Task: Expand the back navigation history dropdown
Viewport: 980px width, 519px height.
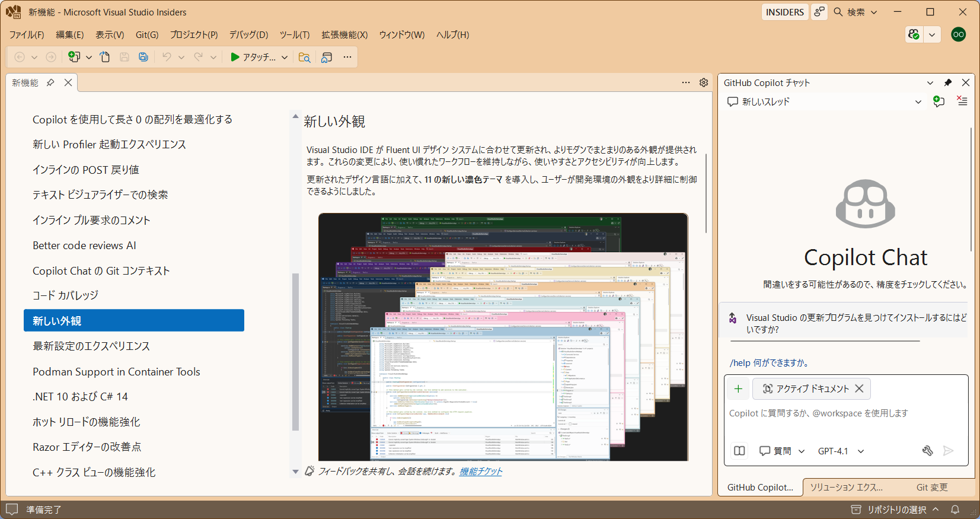Action: tap(34, 57)
